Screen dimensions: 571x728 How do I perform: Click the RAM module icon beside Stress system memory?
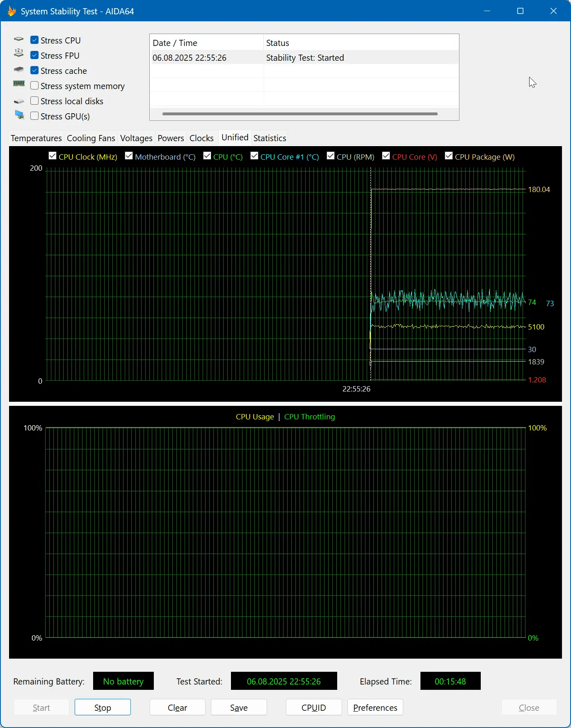[x=19, y=83]
